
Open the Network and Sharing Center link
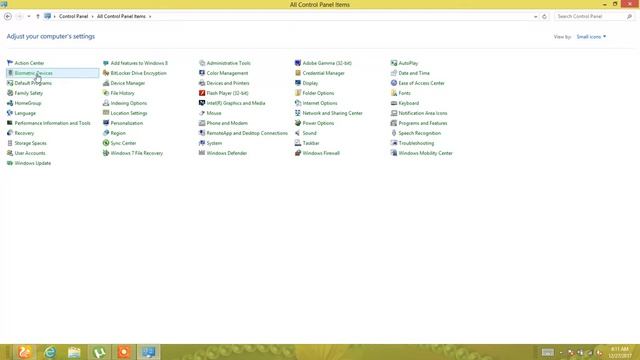click(332, 113)
